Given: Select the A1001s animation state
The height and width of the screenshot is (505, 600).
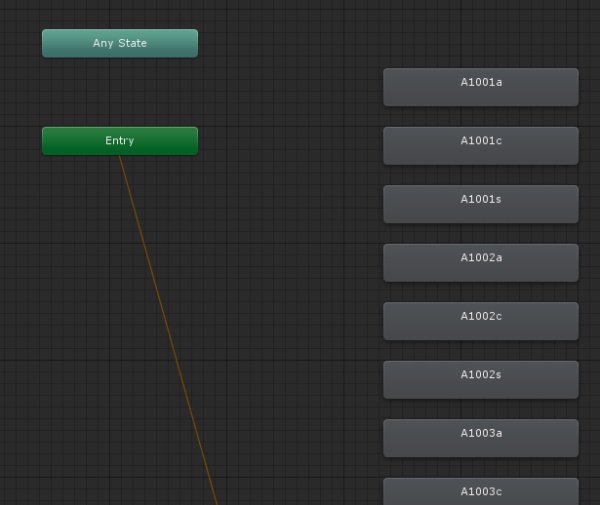Looking at the screenshot, I should (481, 204).
